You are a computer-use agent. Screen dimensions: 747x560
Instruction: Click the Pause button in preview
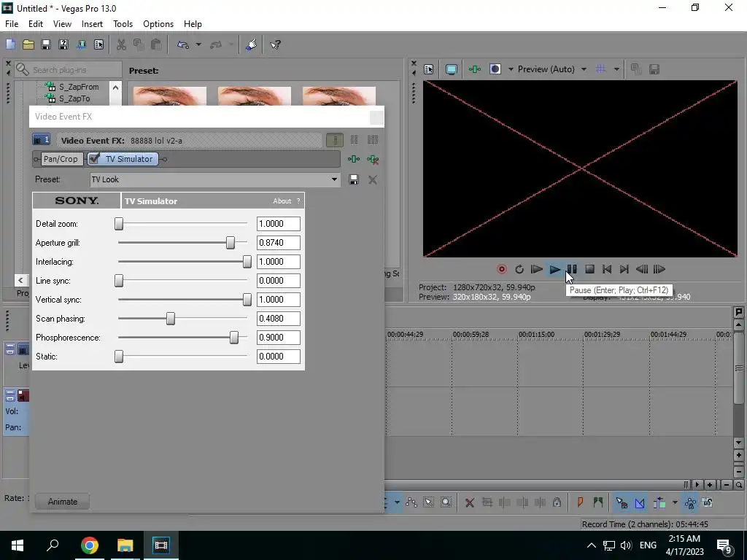(572, 270)
